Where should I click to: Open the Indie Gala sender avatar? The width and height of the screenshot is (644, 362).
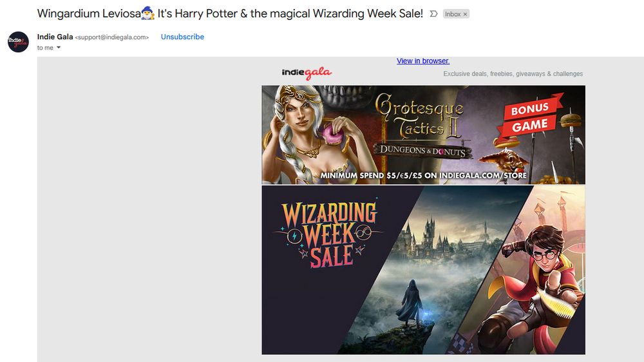tap(18, 41)
